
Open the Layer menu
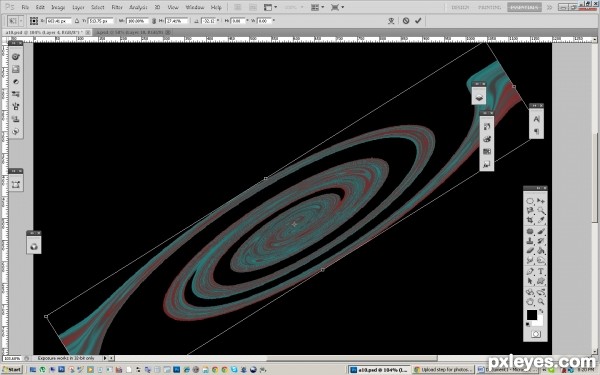click(78, 7)
